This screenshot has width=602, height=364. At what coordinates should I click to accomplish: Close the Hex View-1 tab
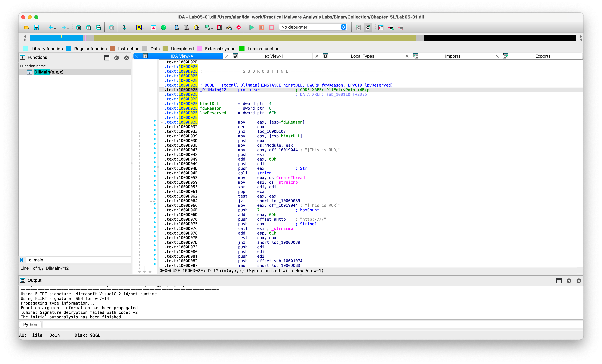227,56
